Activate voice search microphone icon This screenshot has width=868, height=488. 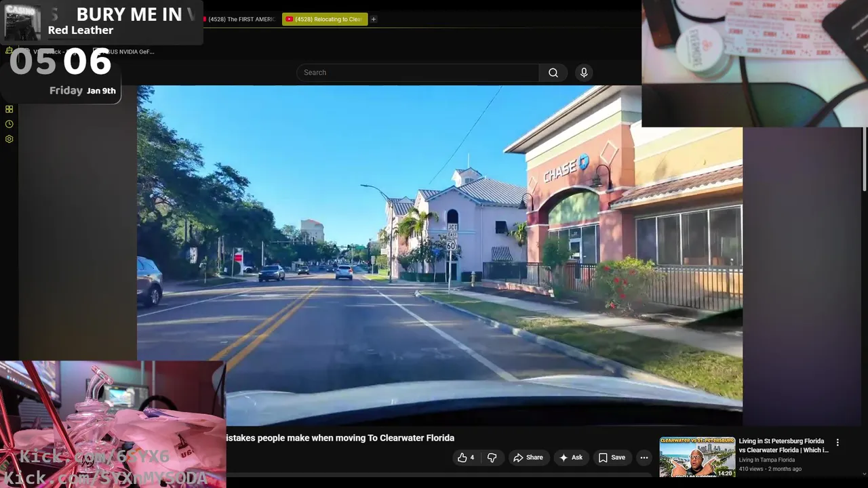[x=584, y=73]
